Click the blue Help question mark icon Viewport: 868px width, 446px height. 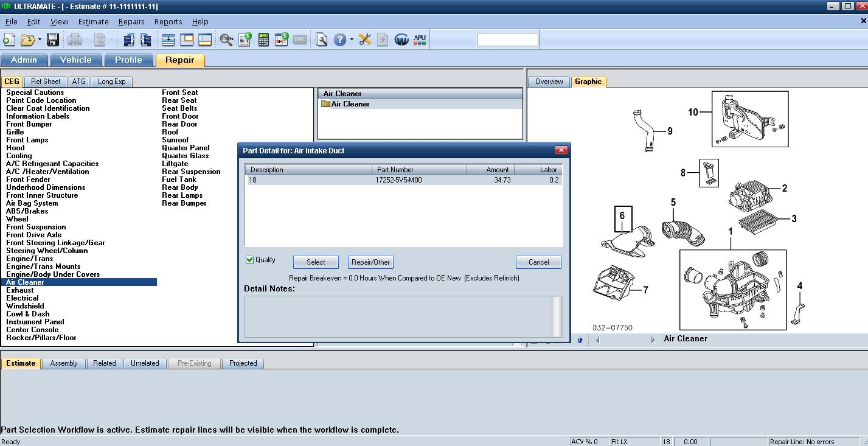[x=340, y=40]
